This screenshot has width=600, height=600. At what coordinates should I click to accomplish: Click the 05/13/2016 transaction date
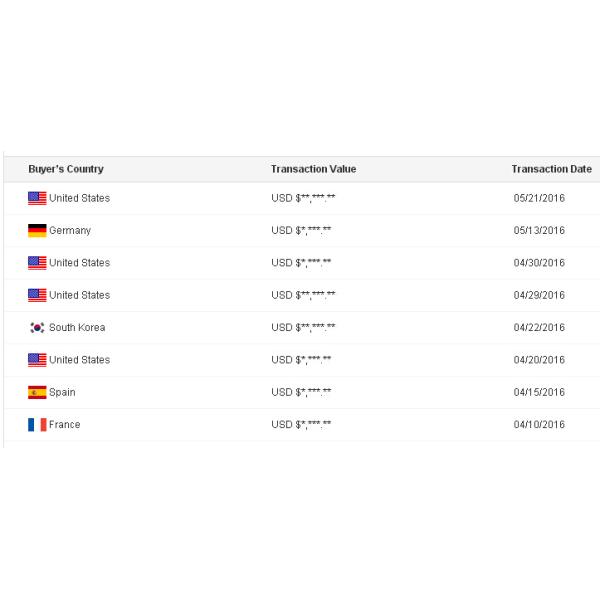(x=539, y=231)
